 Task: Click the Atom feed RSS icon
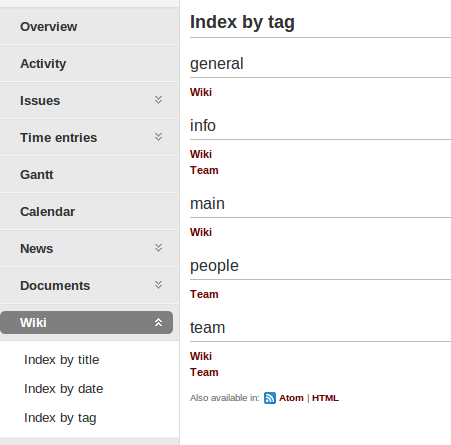270,398
